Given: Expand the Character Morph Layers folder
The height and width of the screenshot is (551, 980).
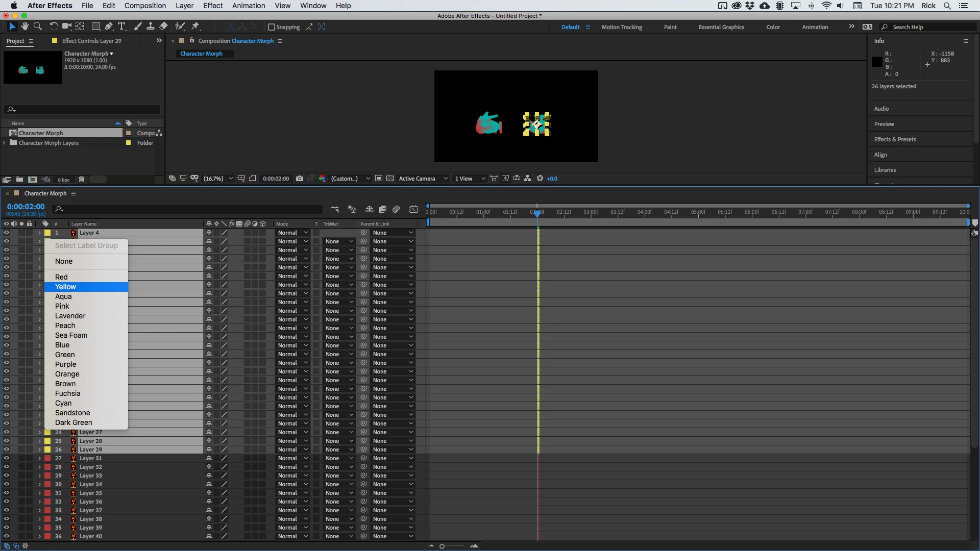Looking at the screenshot, I should (5, 143).
